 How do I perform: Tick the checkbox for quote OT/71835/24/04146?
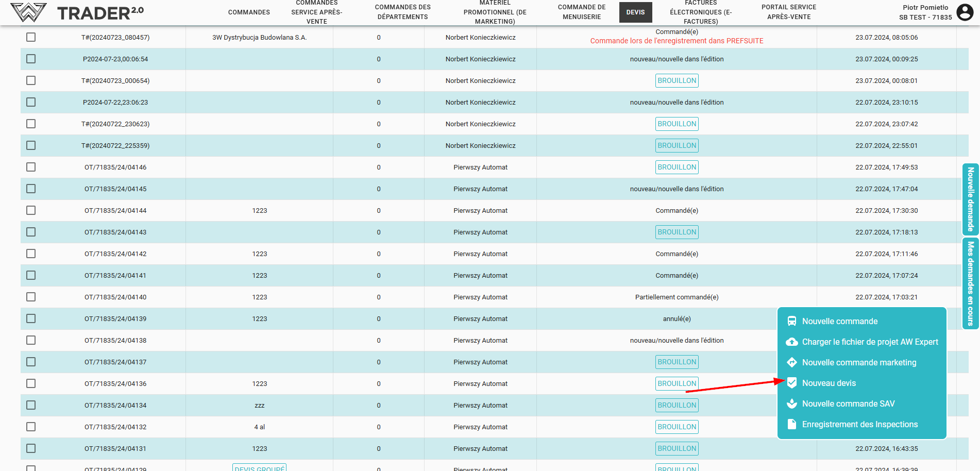(31, 167)
